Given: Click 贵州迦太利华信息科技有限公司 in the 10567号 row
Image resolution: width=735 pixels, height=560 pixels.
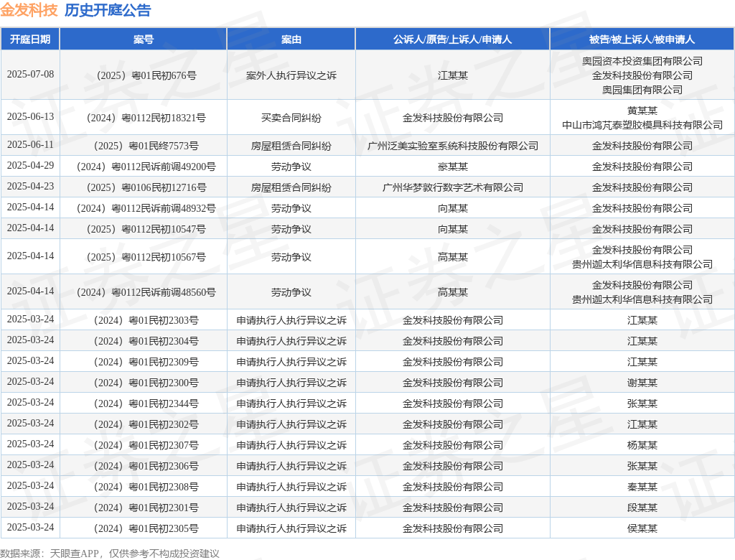Looking at the screenshot, I should click(642, 264).
